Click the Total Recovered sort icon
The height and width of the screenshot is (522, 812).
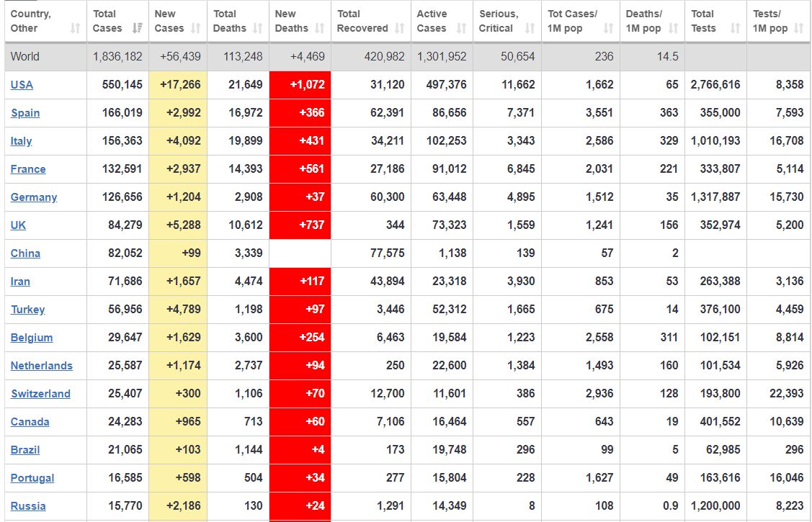[x=399, y=28]
